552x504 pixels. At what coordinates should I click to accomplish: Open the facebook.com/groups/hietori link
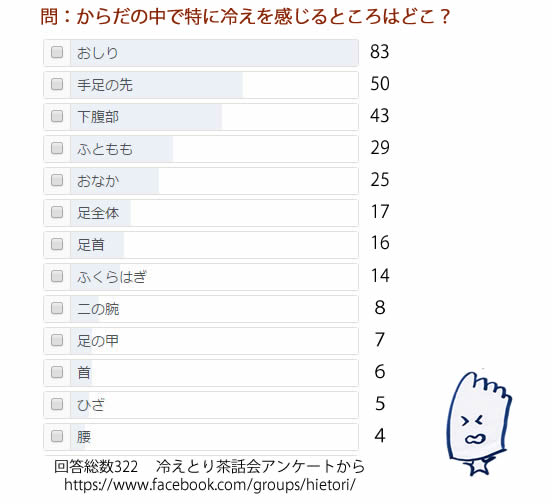click(210, 485)
